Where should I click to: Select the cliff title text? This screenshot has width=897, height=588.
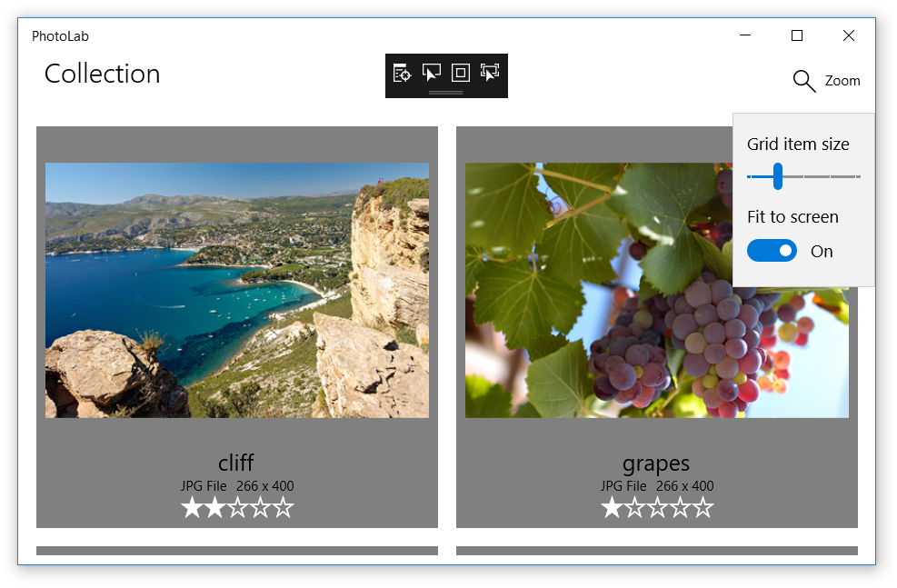(x=236, y=463)
